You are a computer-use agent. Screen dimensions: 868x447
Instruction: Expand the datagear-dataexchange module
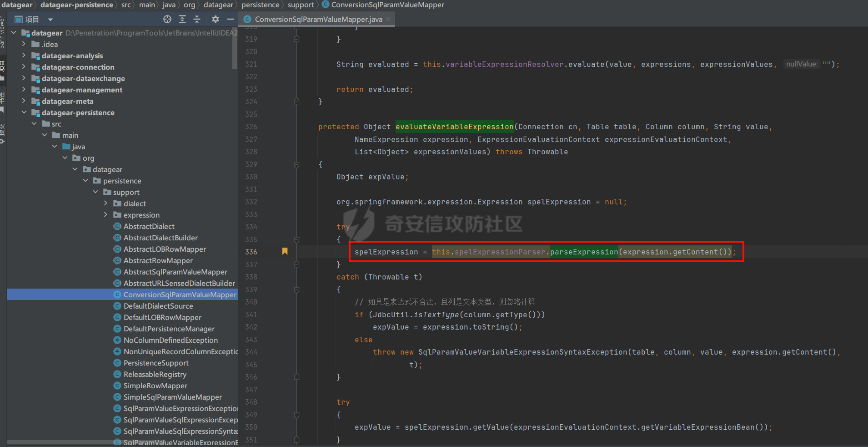pyautogui.click(x=24, y=78)
